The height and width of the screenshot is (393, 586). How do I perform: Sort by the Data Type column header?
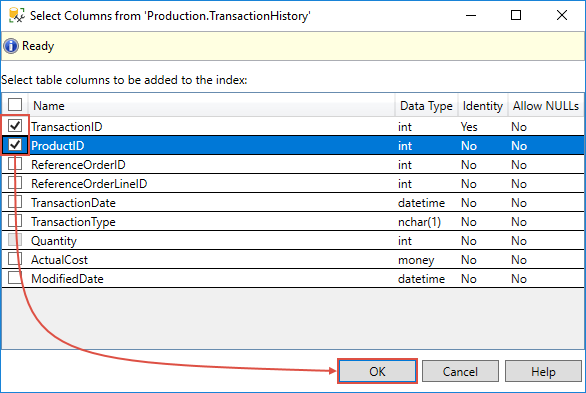[x=426, y=106]
